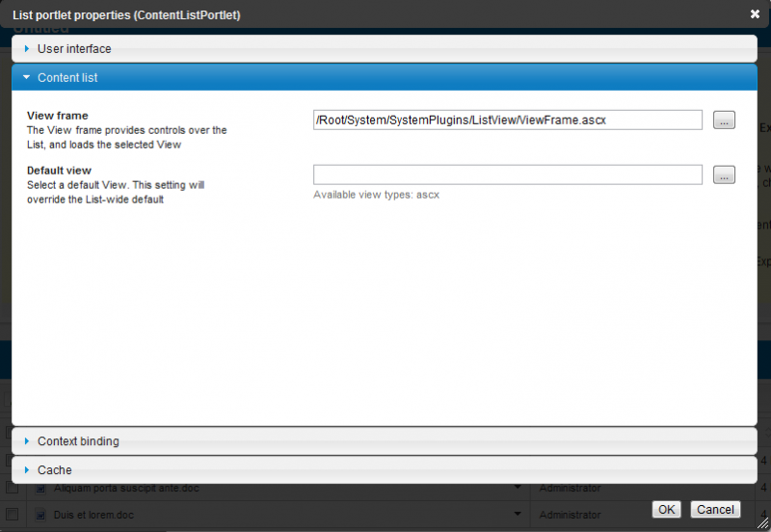Click Administrator in Aliquam porta suscipit row
Screen dimensions: 771x532
pyautogui.click(x=570, y=489)
